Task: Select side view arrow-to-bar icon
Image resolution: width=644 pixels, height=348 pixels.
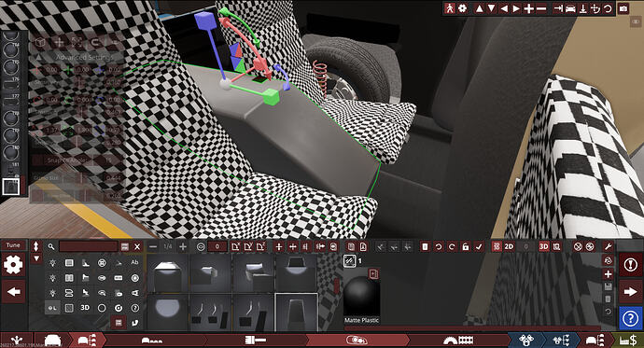Action: 558,8
